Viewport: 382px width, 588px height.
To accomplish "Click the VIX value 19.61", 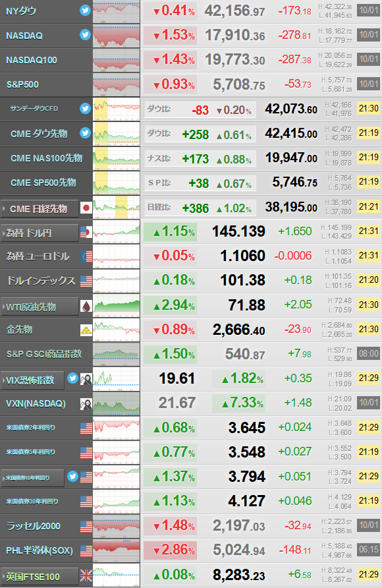I will pos(177,379).
